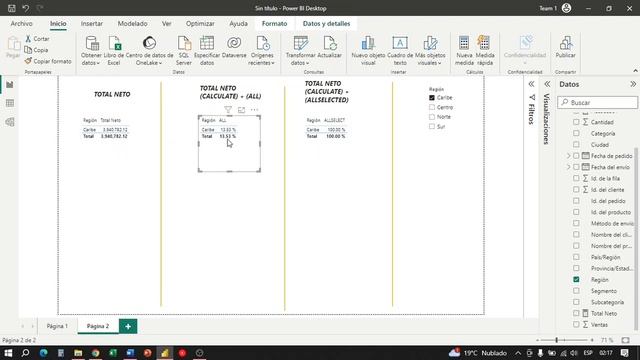Viewport: 640px width, 360px height.
Task: Go to Página 1 report page
Action: pyautogui.click(x=57, y=326)
